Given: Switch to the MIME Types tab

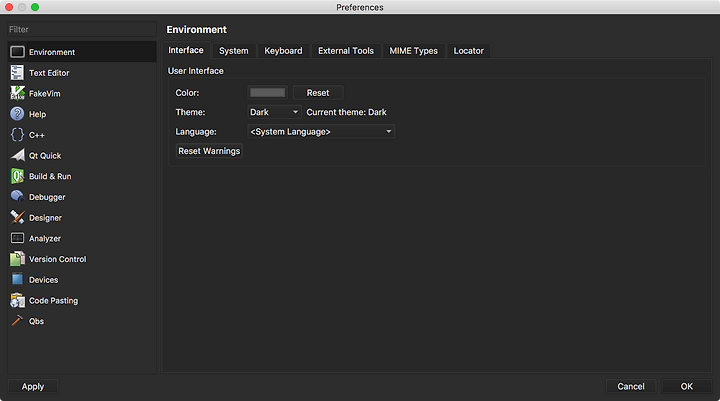Looking at the screenshot, I should pos(413,51).
